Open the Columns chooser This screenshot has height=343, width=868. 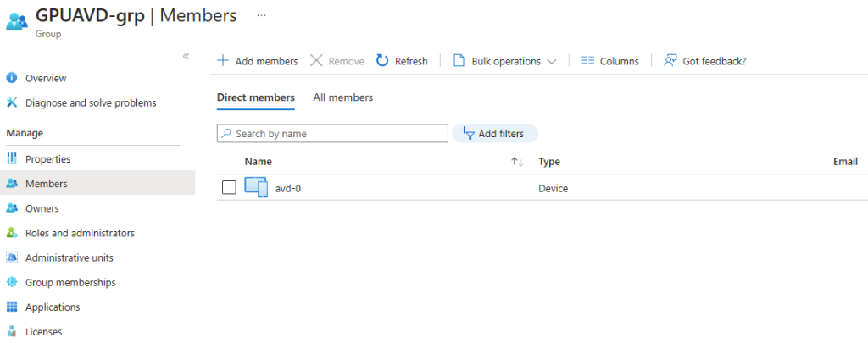610,61
